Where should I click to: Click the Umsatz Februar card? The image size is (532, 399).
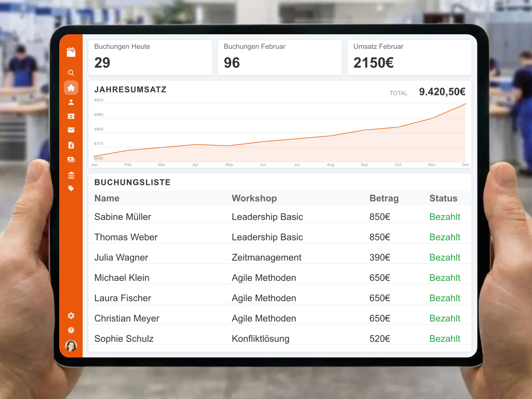click(x=409, y=57)
